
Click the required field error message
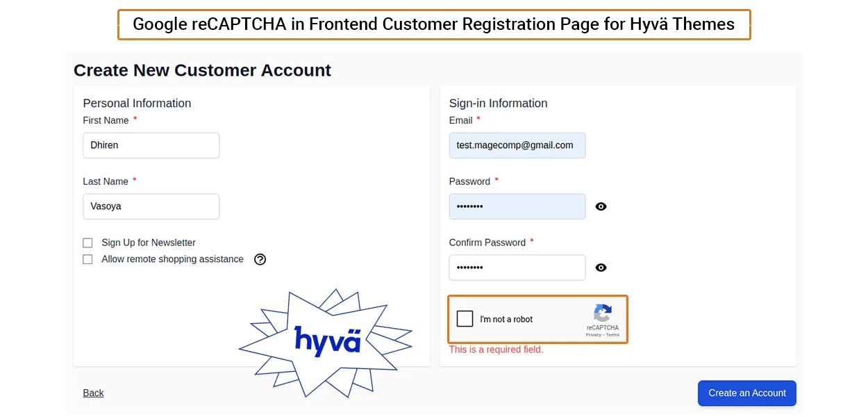click(496, 350)
